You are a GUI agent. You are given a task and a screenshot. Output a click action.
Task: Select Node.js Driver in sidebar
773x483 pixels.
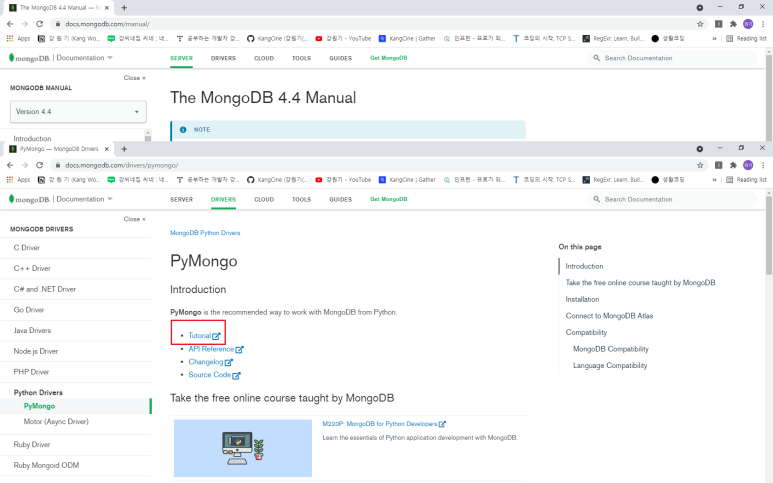pyautogui.click(x=36, y=351)
